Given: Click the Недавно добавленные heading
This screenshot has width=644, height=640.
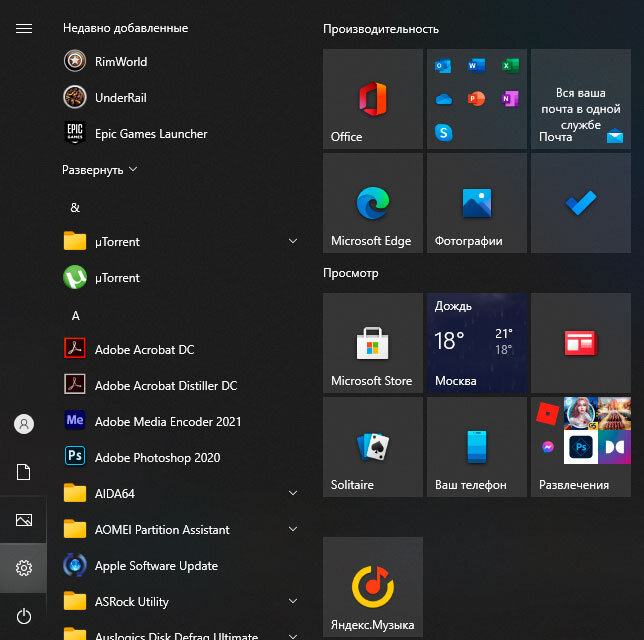Looking at the screenshot, I should 125,28.
